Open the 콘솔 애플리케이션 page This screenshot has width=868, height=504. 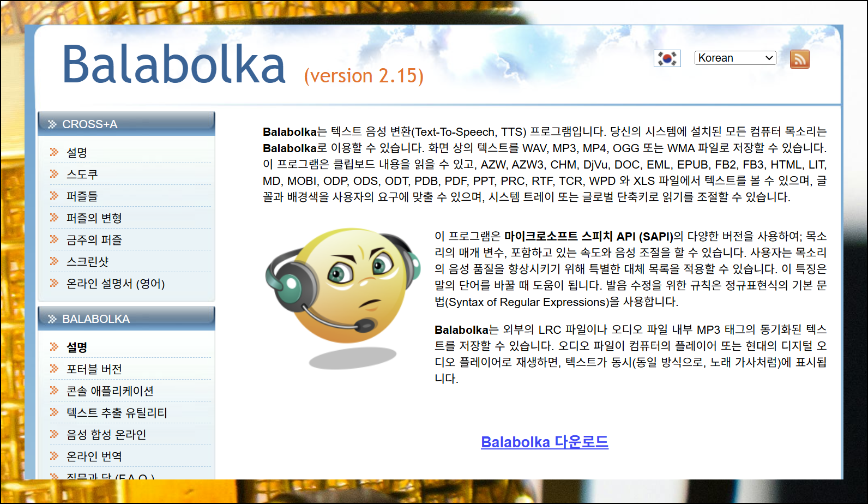click(x=110, y=391)
